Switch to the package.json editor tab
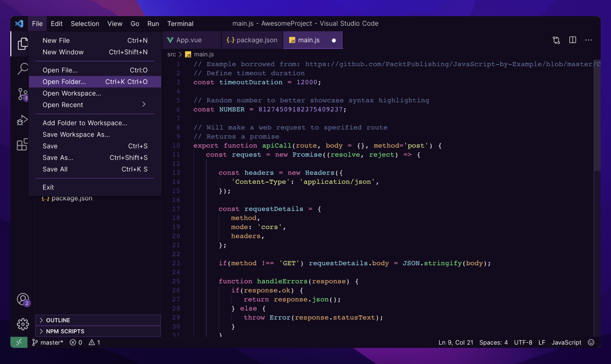This screenshot has height=364, width=611. [x=252, y=40]
